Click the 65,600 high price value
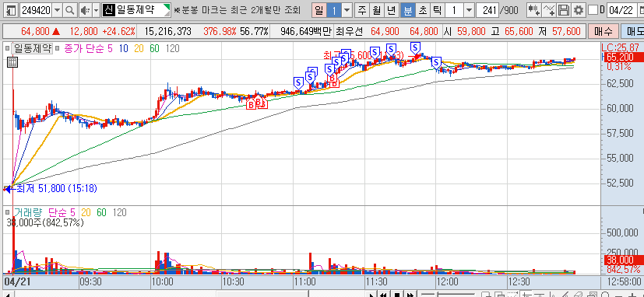The width and height of the screenshot is (644, 297). pyautogui.click(x=519, y=31)
